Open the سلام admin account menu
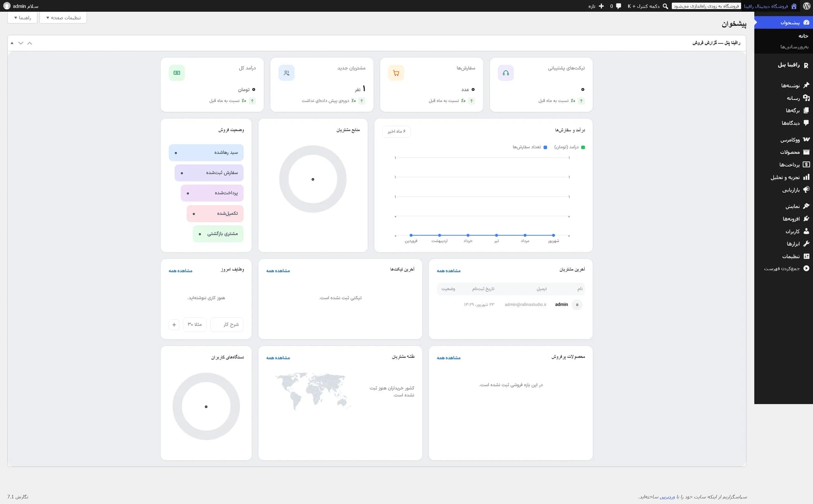 pos(21,6)
